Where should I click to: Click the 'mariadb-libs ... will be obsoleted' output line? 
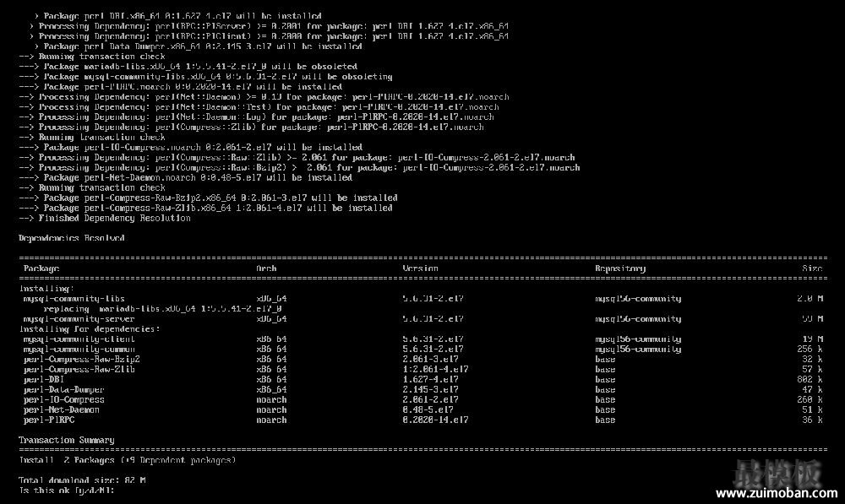pos(188,66)
